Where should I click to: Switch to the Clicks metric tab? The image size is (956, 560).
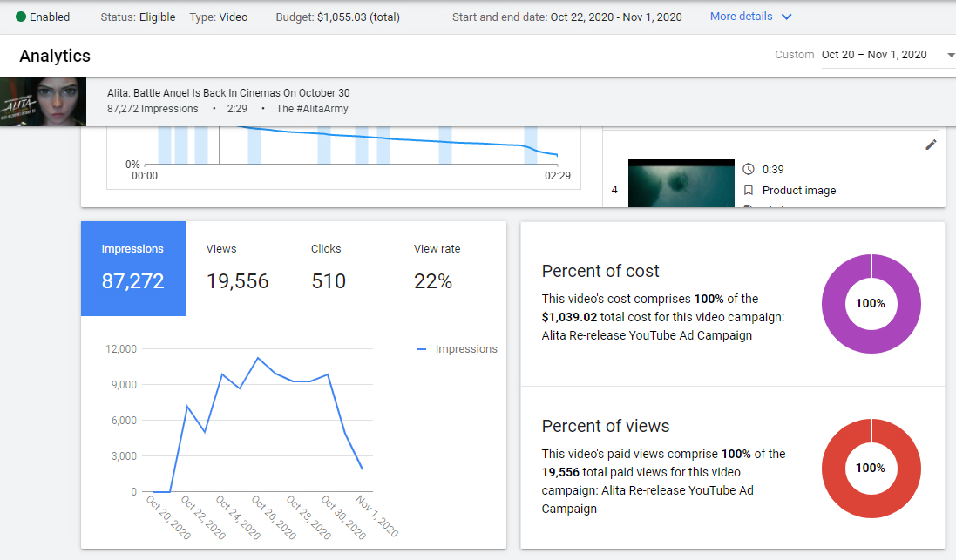tap(329, 268)
